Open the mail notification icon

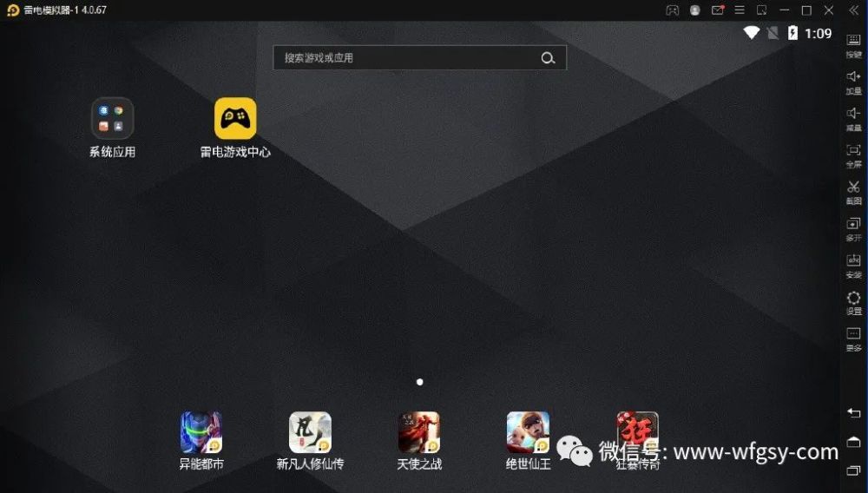tap(718, 10)
